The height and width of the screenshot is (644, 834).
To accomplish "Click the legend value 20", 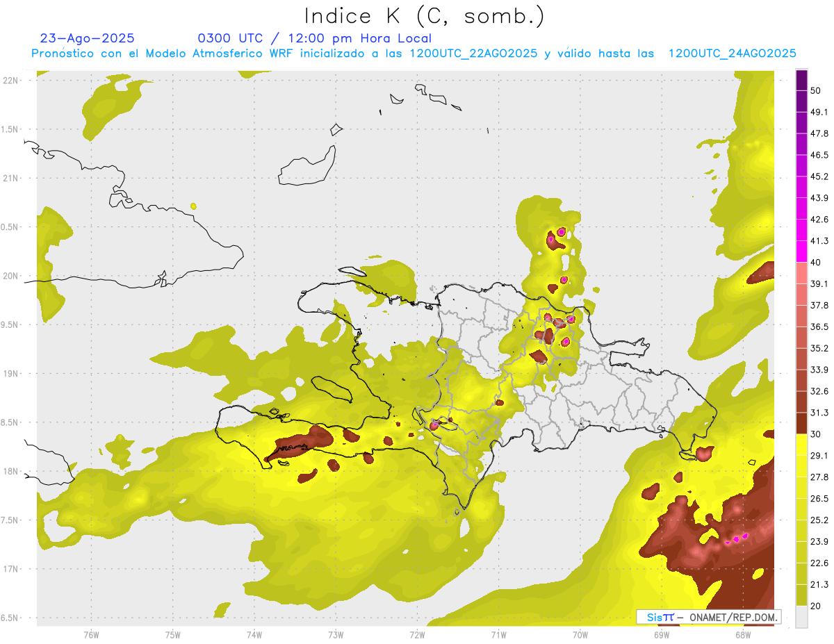I will click(x=817, y=606).
